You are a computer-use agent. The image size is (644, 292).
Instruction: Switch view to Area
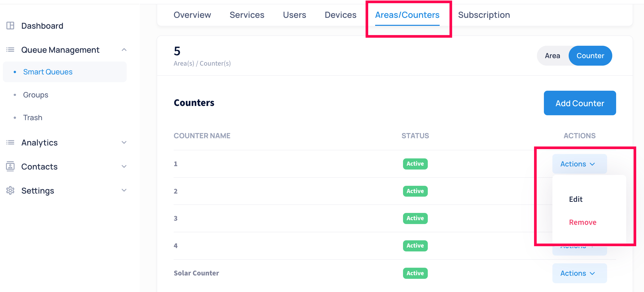[x=552, y=56]
